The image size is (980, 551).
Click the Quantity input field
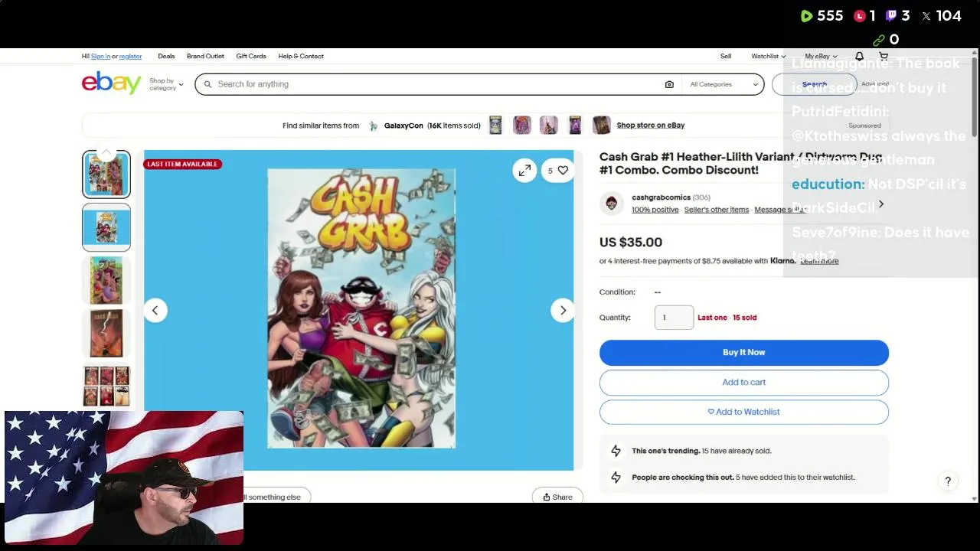pyautogui.click(x=674, y=318)
